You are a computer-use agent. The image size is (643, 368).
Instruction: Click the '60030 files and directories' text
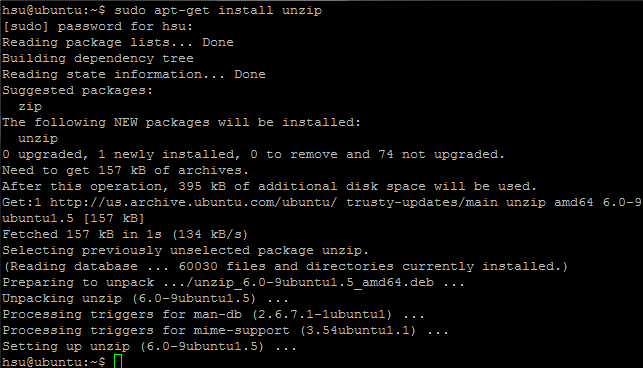(285, 266)
